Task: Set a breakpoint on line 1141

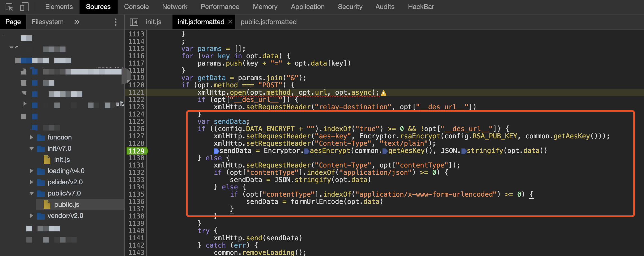Action: 136,238
